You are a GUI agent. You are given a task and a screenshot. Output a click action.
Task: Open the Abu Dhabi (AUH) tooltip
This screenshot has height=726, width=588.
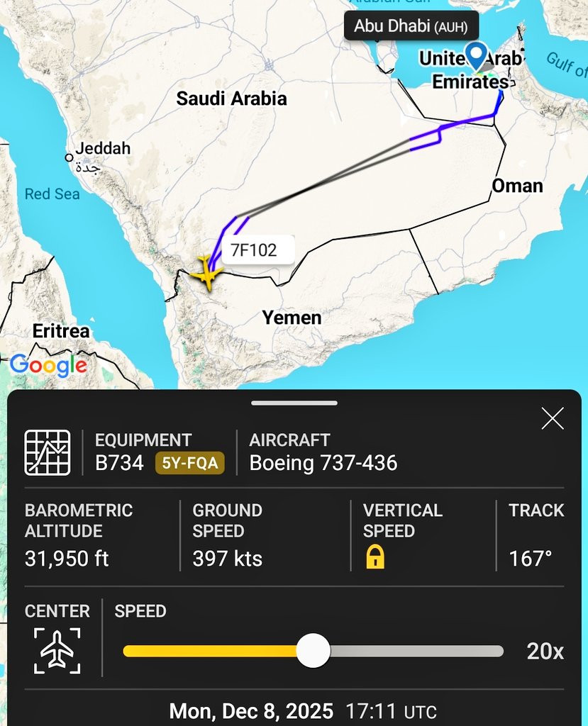click(411, 26)
